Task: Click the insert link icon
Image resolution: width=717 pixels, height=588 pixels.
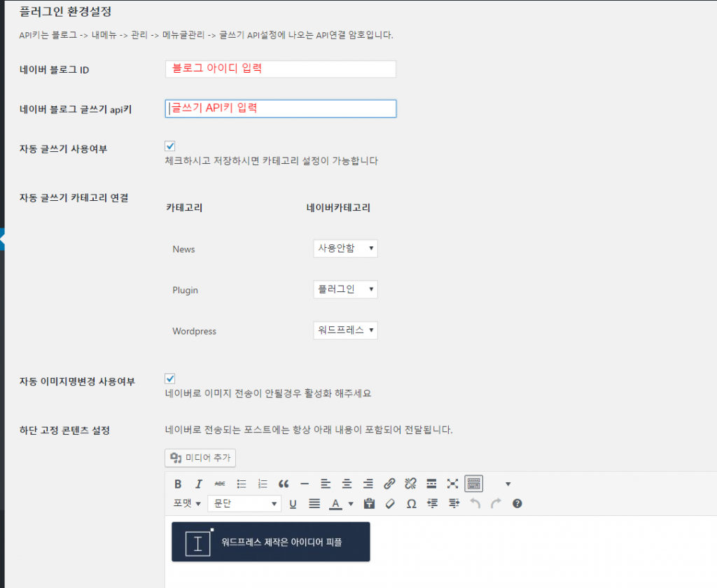Action: pyautogui.click(x=389, y=484)
